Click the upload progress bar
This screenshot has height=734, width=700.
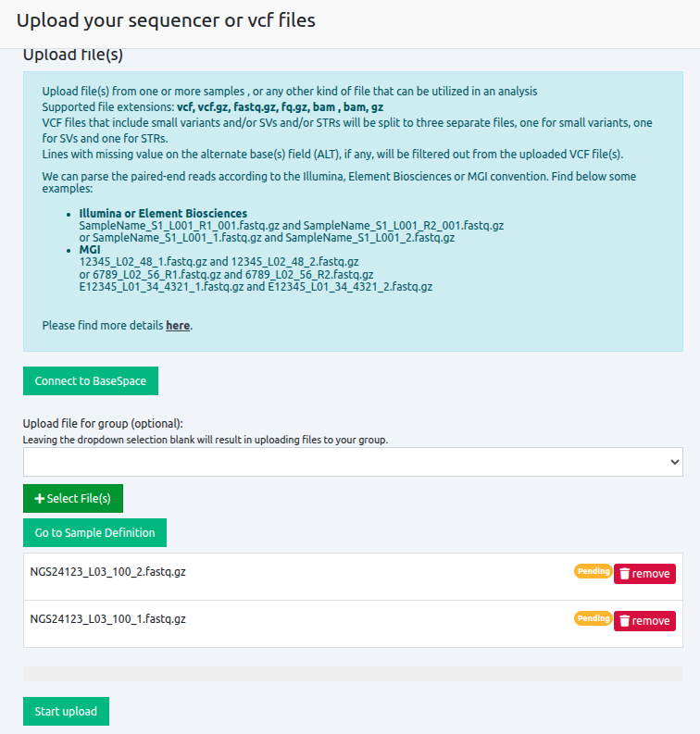coord(352,674)
